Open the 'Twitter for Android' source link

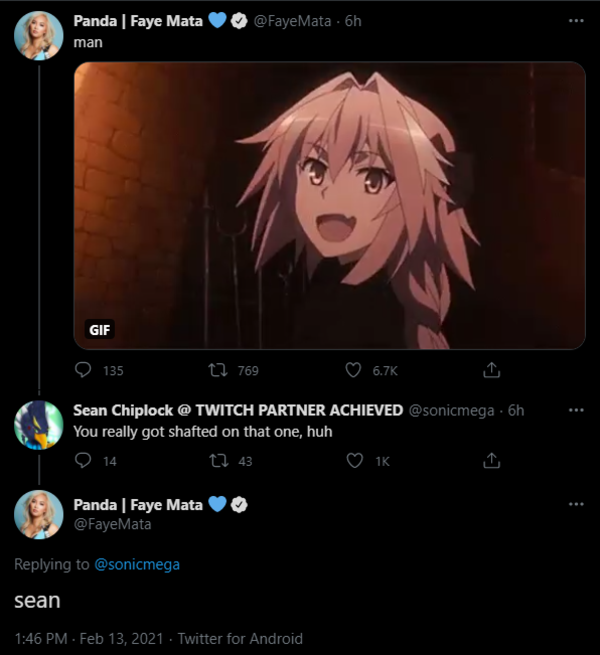[x=239, y=638]
